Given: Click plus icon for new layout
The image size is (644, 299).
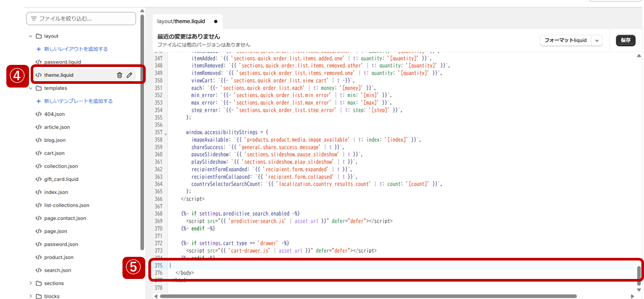Looking at the screenshot, I should [39, 49].
